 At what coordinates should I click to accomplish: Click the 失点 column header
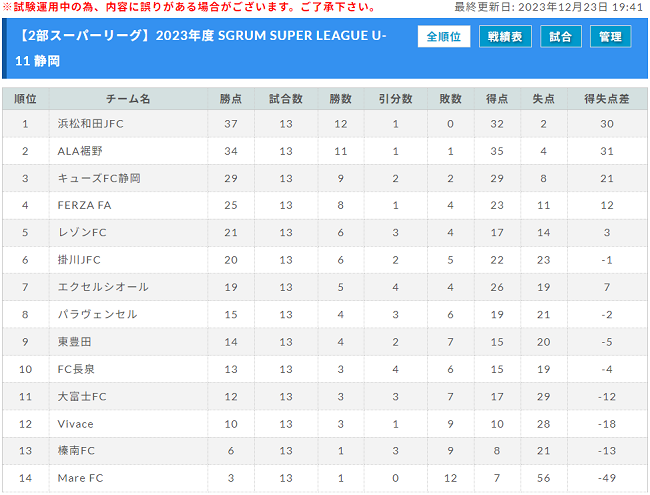543,99
